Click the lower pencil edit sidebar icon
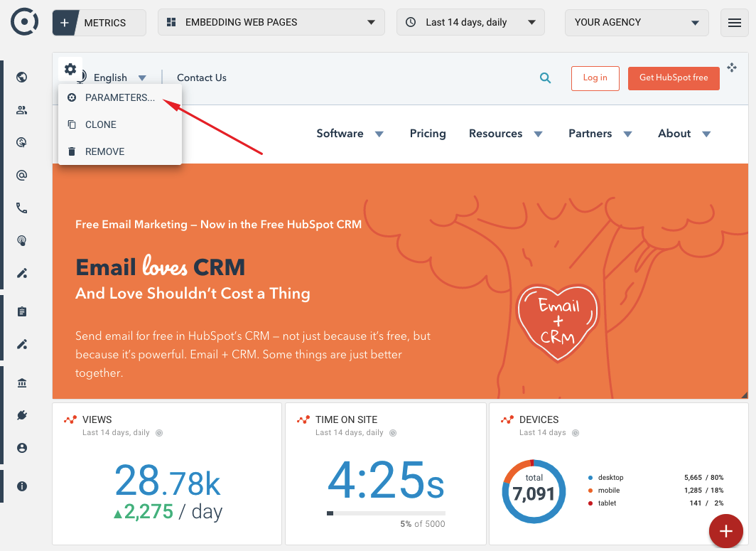 pyautogui.click(x=22, y=345)
